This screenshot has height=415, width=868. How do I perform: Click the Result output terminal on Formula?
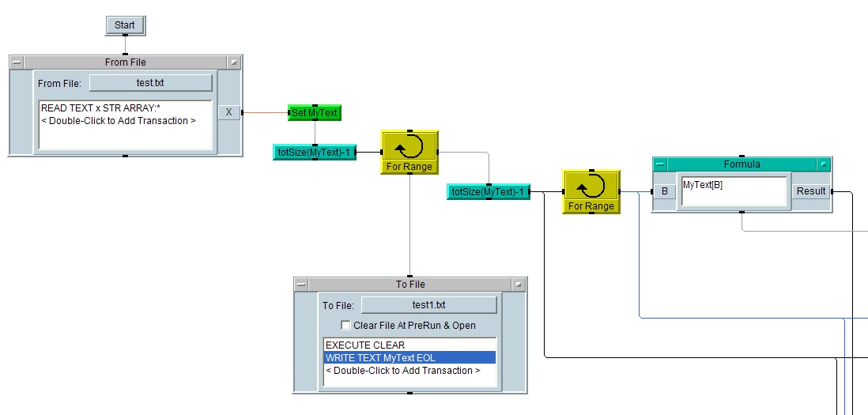point(811,191)
